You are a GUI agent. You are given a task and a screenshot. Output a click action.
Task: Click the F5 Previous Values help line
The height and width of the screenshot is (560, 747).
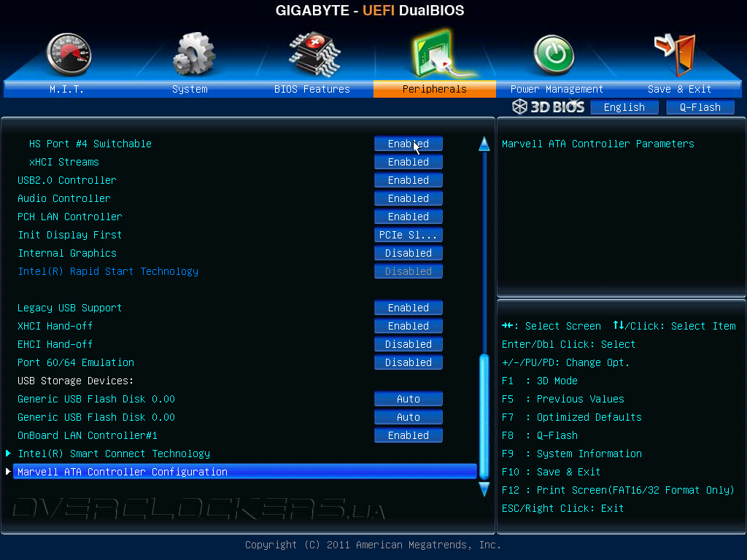tap(562, 399)
